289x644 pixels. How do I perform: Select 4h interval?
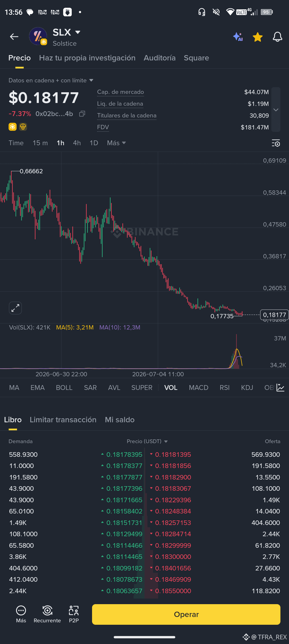[77, 143]
